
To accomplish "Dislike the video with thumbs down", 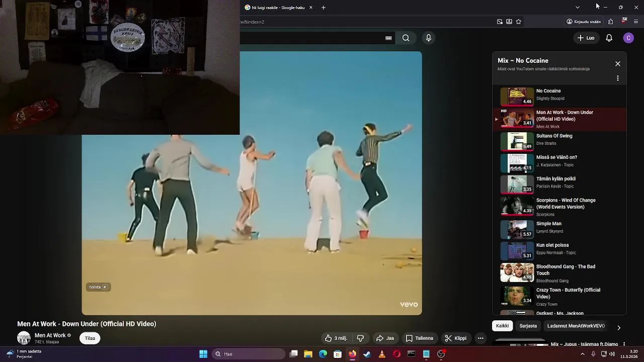I will [x=360, y=338].
